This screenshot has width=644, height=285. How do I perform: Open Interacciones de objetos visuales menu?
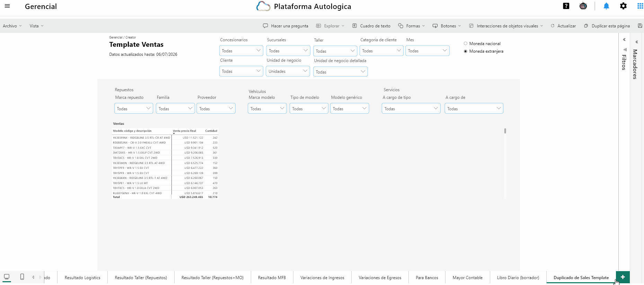click(x=506, y=26)
